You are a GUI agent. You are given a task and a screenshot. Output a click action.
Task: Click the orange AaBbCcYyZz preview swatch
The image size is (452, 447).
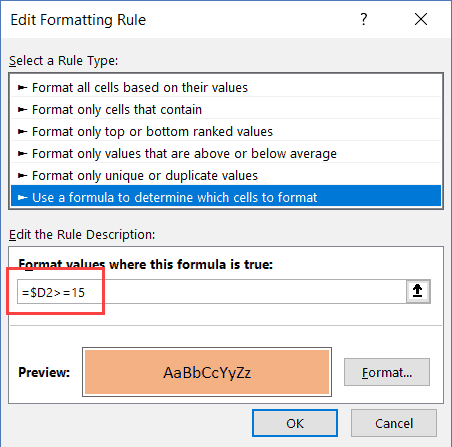pos(207,372)
